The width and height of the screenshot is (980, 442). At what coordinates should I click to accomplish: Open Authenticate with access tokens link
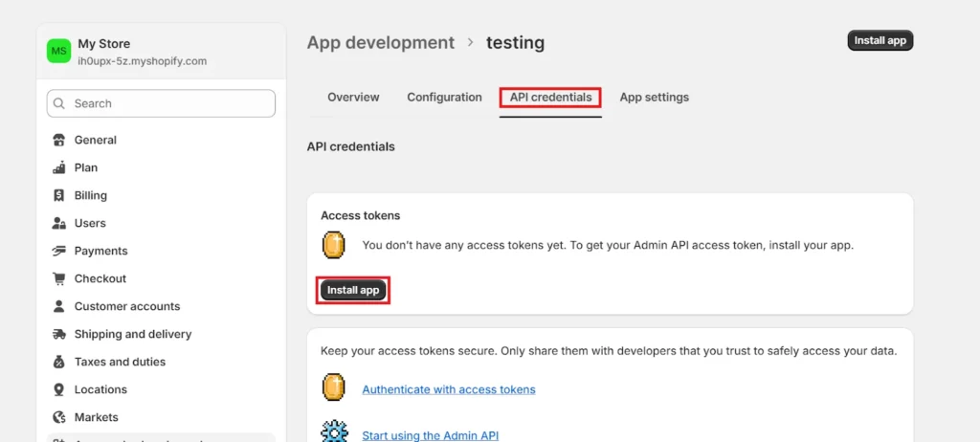[448, 389]
